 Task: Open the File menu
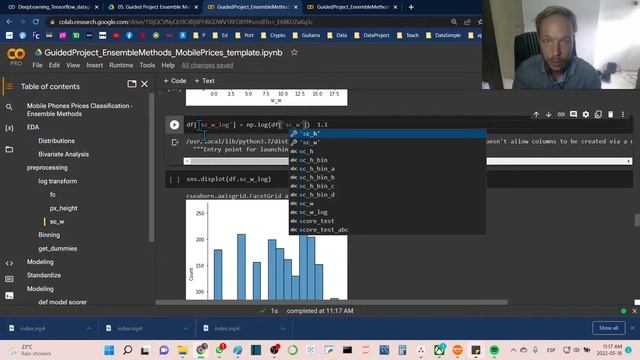[x=37, y=65]
